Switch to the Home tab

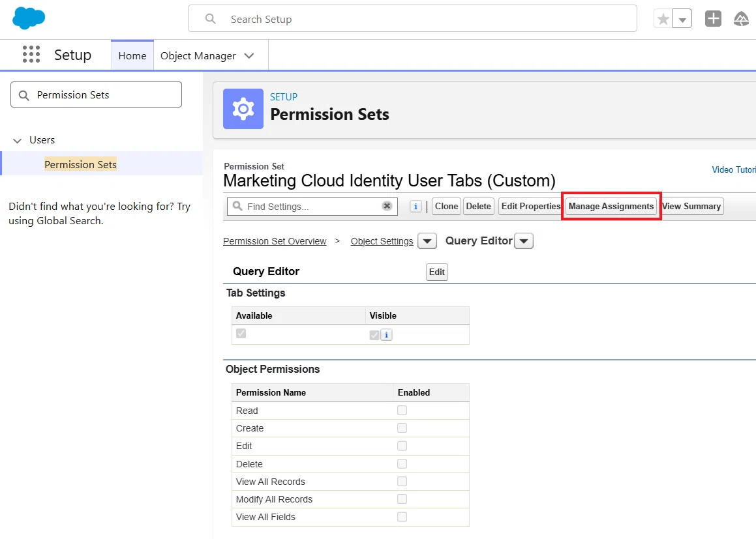pyautogui.click(x=132, y=55)
